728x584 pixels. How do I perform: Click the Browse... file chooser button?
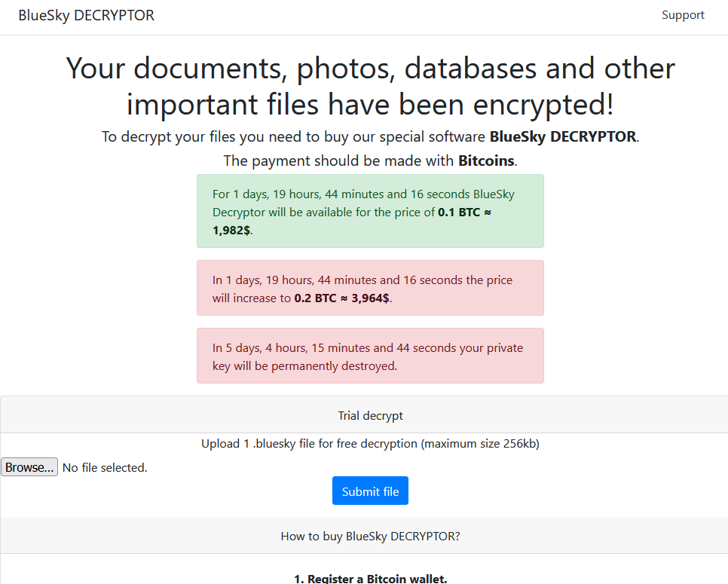[29, 467]
